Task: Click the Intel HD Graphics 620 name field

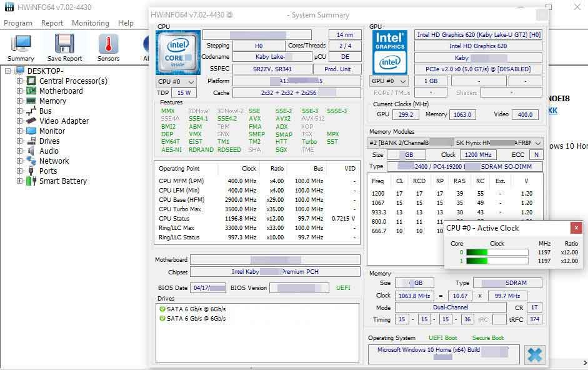Action: (478, 46)
